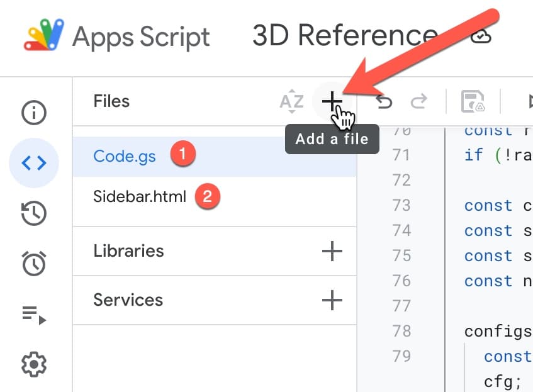The image size is (533, 392).
Task: Open the Triggers alarm clock icon
Action: click(x=34, y=264)
